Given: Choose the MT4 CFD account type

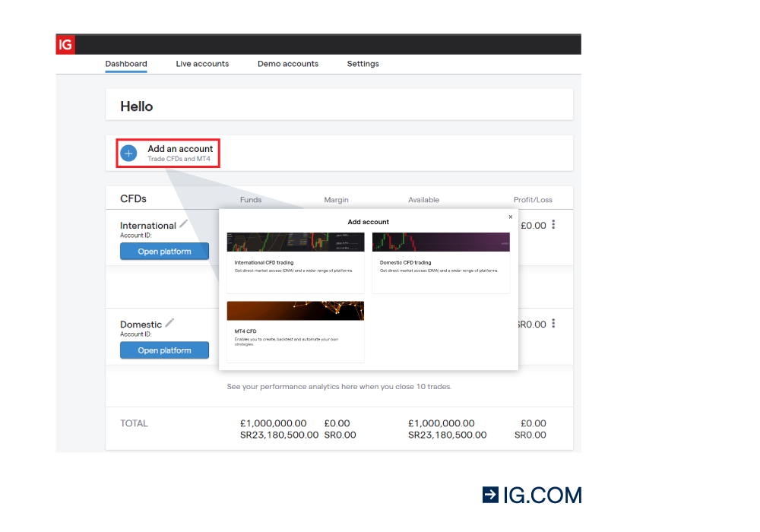Looking at the screenshot, I should pyautogui.click(x=295, y=331).
